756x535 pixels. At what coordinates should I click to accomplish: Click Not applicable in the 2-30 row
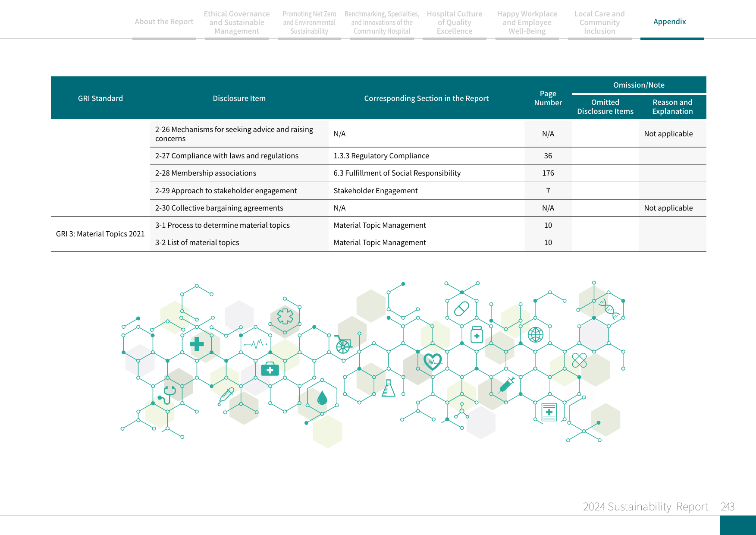coord(668,208)
